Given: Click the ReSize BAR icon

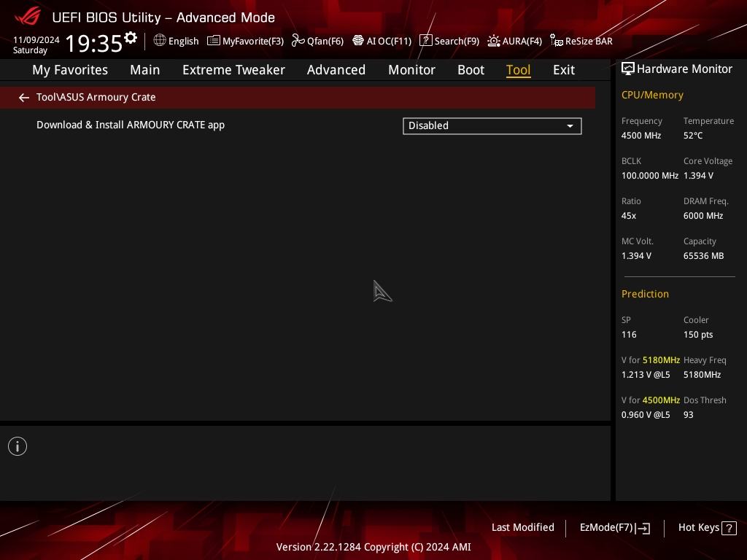Looking at the screenshot, I should (x=557, y=41).
